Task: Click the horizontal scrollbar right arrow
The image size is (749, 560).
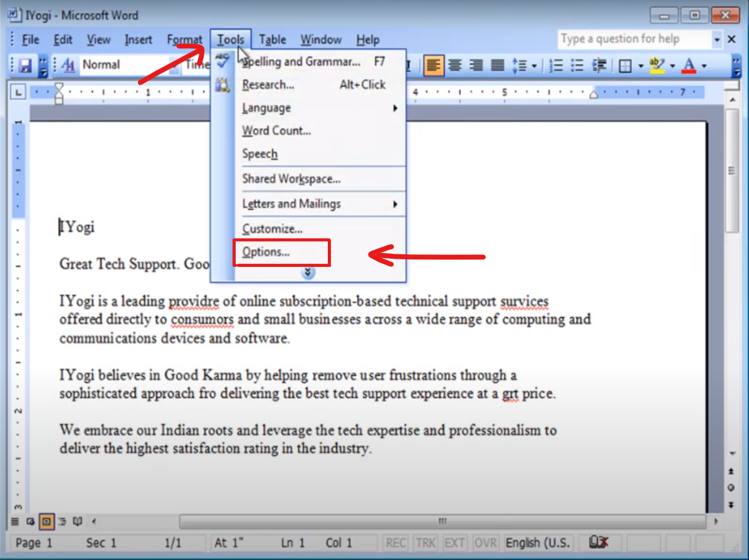Action: 716,521
